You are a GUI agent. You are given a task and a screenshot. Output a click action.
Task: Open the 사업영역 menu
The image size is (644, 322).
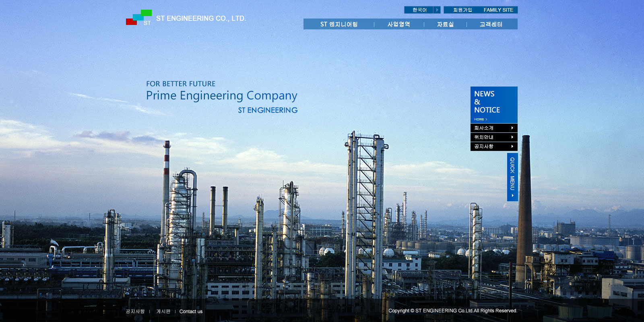coord(399,24)
